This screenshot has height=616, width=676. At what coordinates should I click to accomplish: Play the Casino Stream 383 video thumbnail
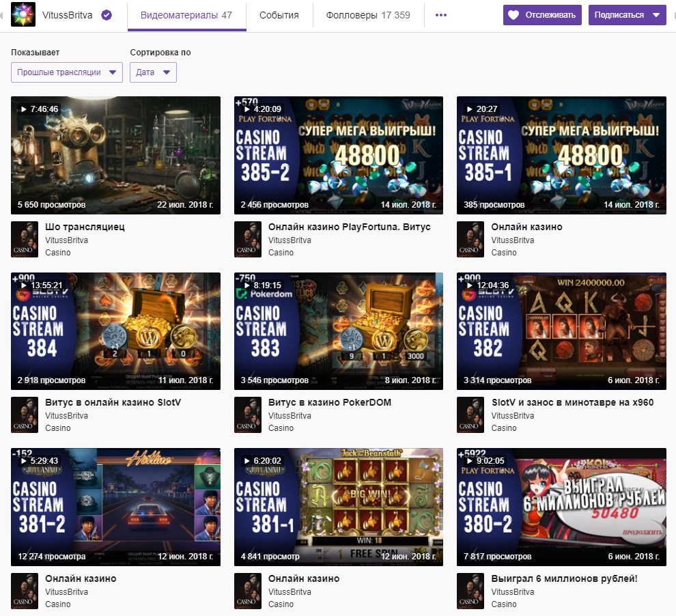[339, 331]
